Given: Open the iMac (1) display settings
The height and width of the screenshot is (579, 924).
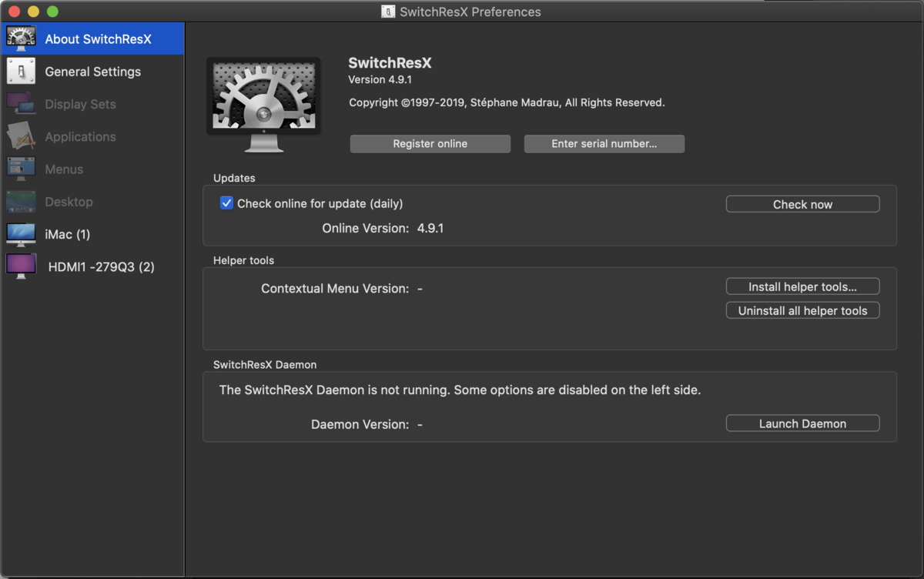Looking at the screenshot, I should point(92,234).
